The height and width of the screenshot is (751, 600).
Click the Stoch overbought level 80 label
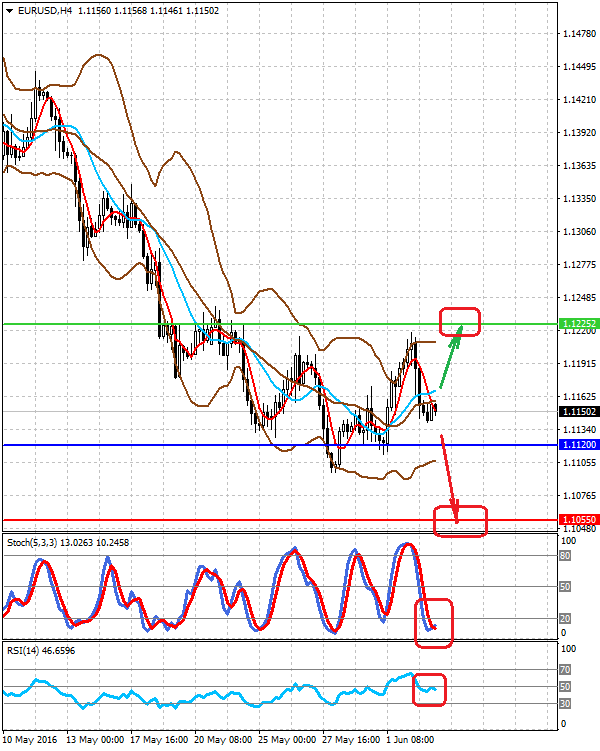[565, 556]
